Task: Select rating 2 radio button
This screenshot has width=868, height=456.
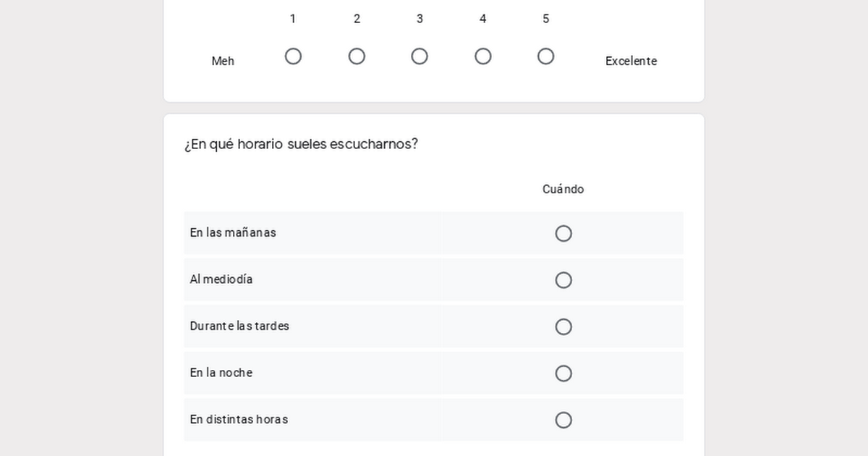Action: point(357,56)
